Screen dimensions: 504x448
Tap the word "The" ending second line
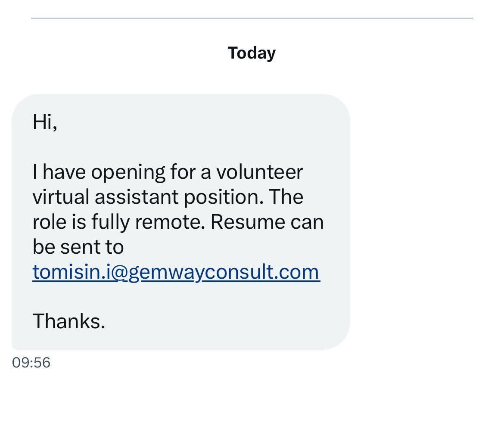click(x=287, y=197)
